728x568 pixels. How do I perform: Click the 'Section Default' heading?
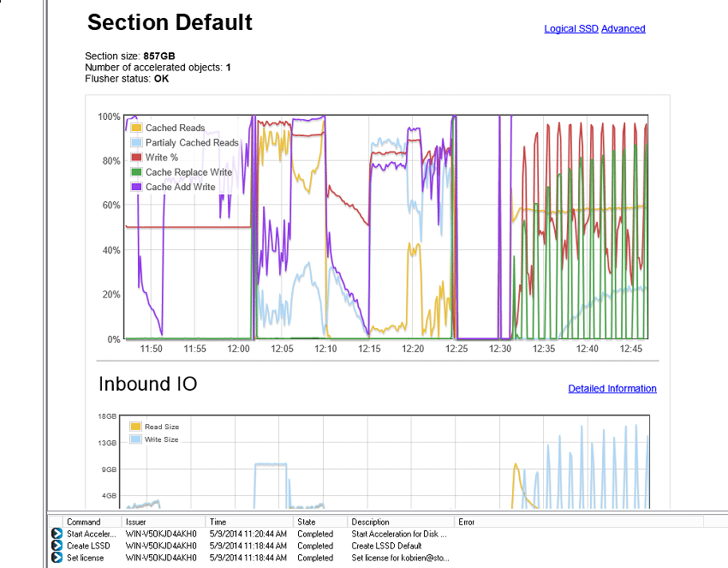click(x=170, y=22)
